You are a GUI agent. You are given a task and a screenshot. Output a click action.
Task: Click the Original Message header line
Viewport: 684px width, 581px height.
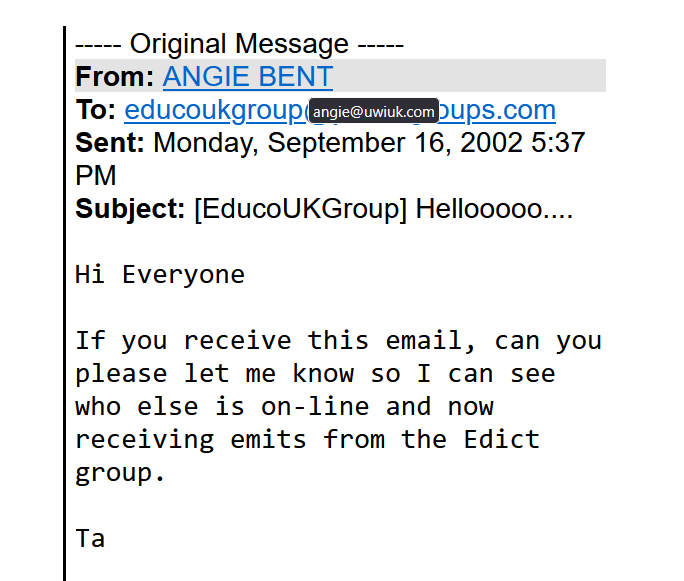(x=239, y=44)
